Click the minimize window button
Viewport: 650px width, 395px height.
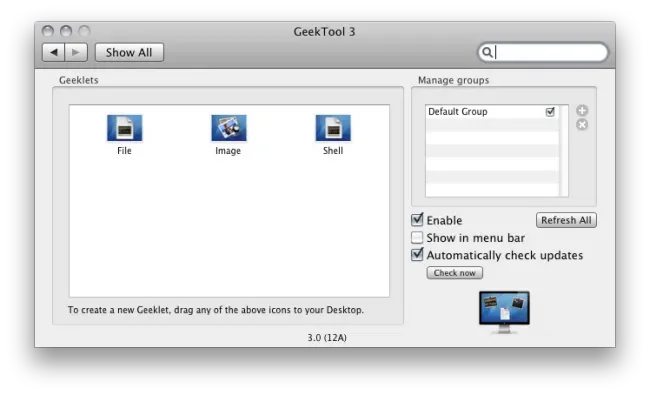(66, 31)
